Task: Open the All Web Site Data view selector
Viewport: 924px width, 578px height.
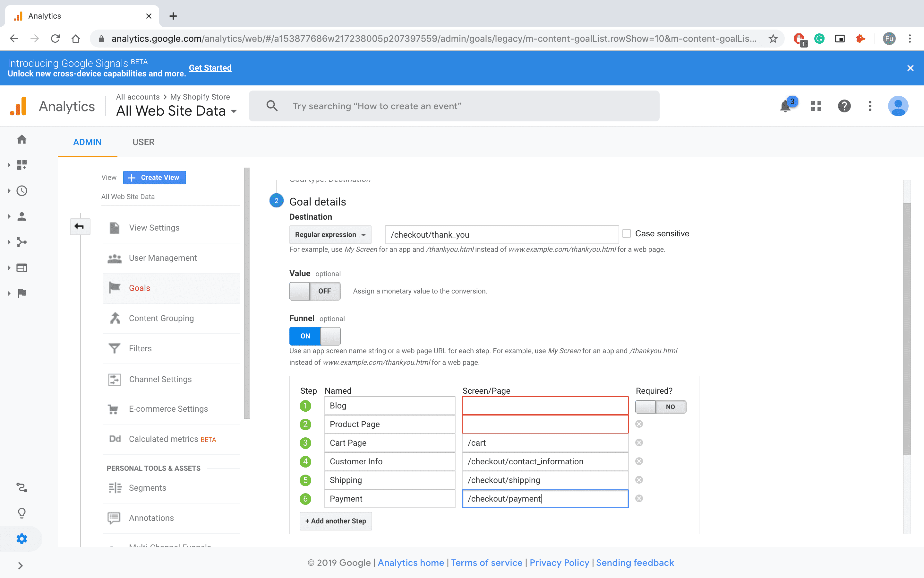Action: click(176, 111)
